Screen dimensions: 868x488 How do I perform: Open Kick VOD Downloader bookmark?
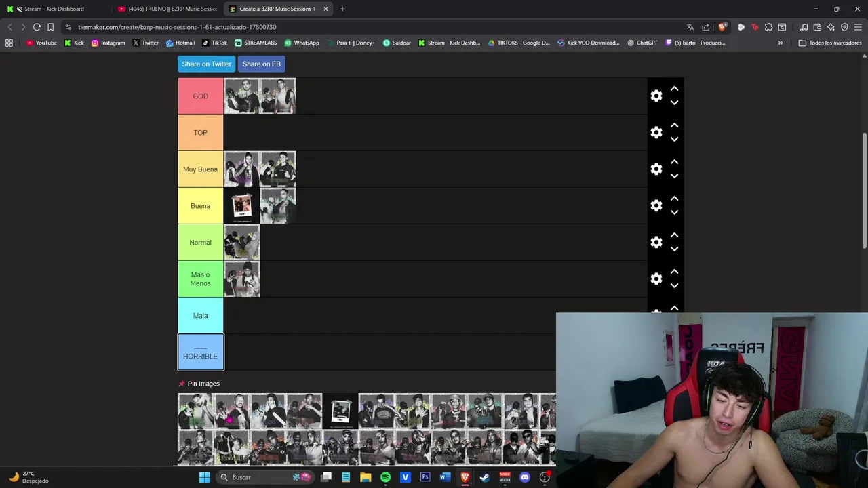point(588,43)
